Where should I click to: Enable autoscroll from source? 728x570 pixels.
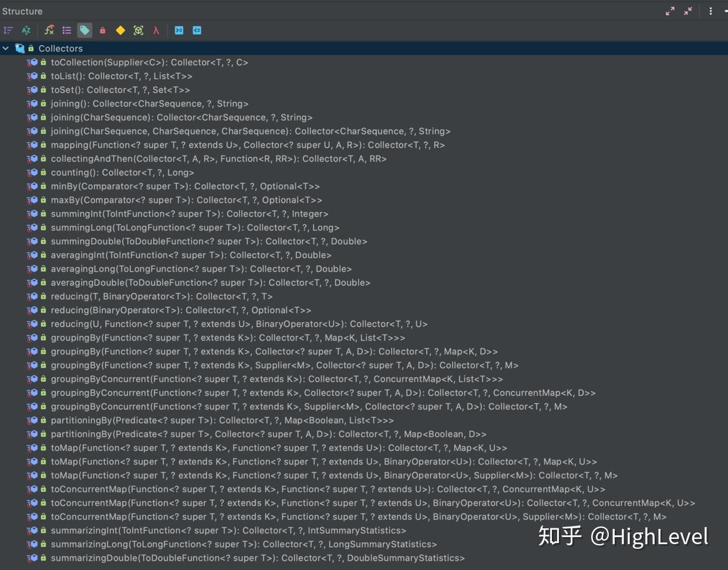point(197,30)
